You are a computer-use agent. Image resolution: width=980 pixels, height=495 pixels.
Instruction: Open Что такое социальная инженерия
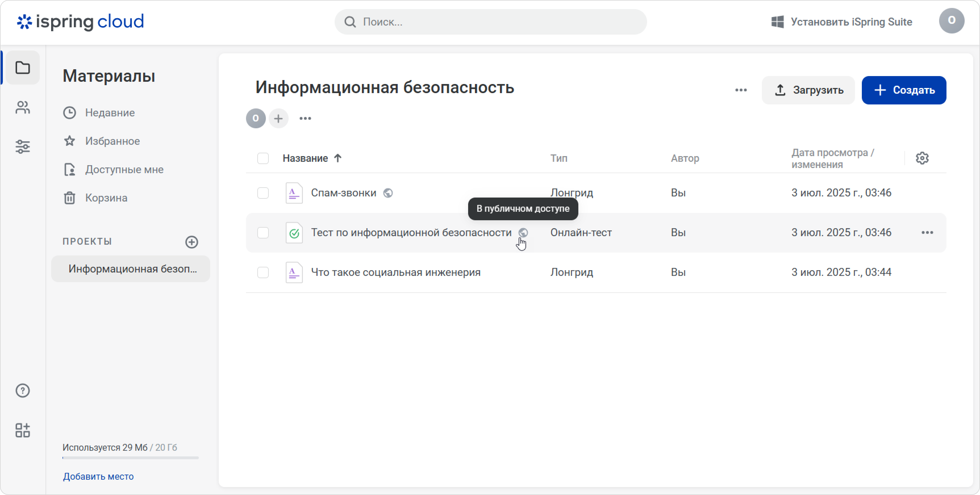[x=396, y=272]
